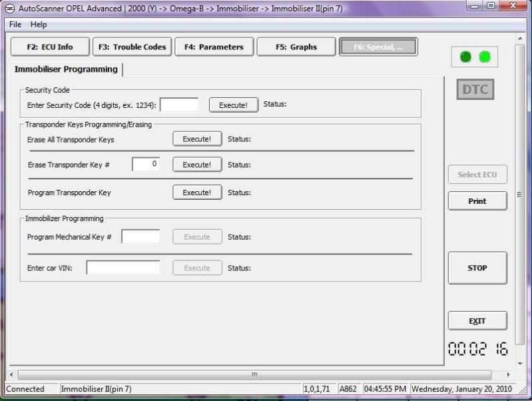Screen dimensions: 532x401
Task: Click the Opel logo icon in title bar
Action: click(9, 9)
